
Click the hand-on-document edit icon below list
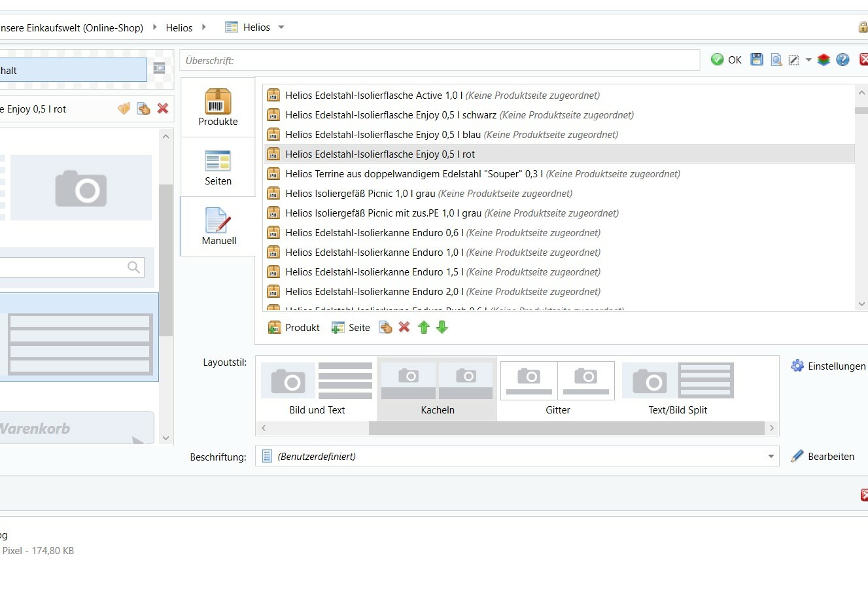[x=385, y=327]
